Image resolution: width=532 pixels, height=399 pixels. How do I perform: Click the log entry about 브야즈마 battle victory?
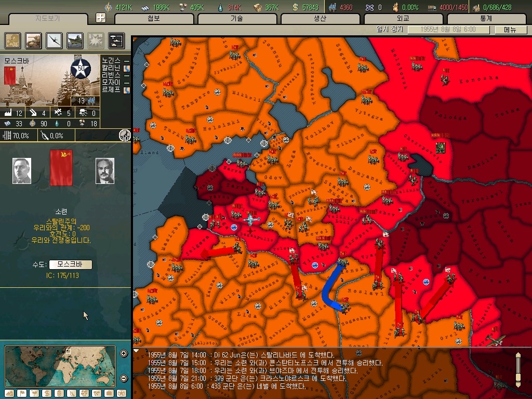pyautogui.click(x=252, y=370)
